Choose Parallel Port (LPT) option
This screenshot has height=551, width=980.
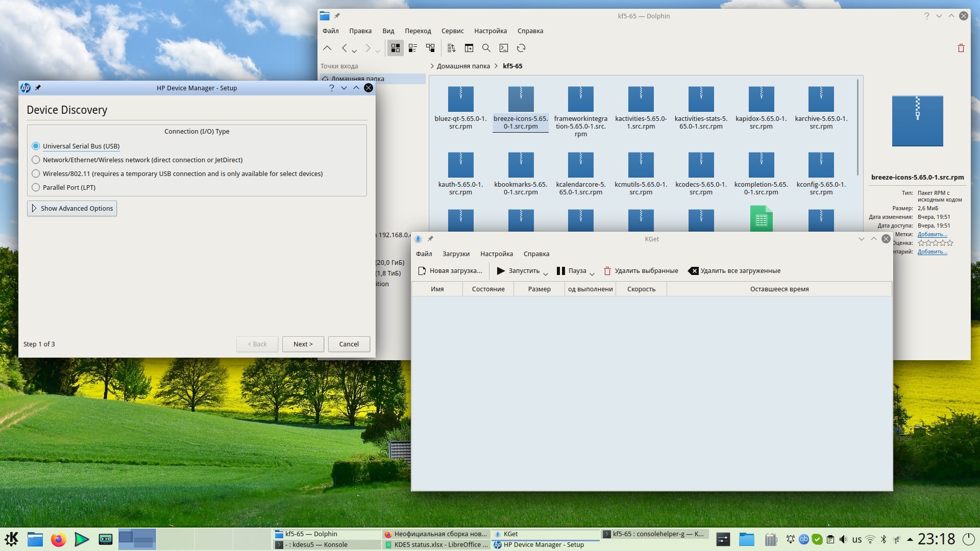pyautogui.click(x=36, y=188)
